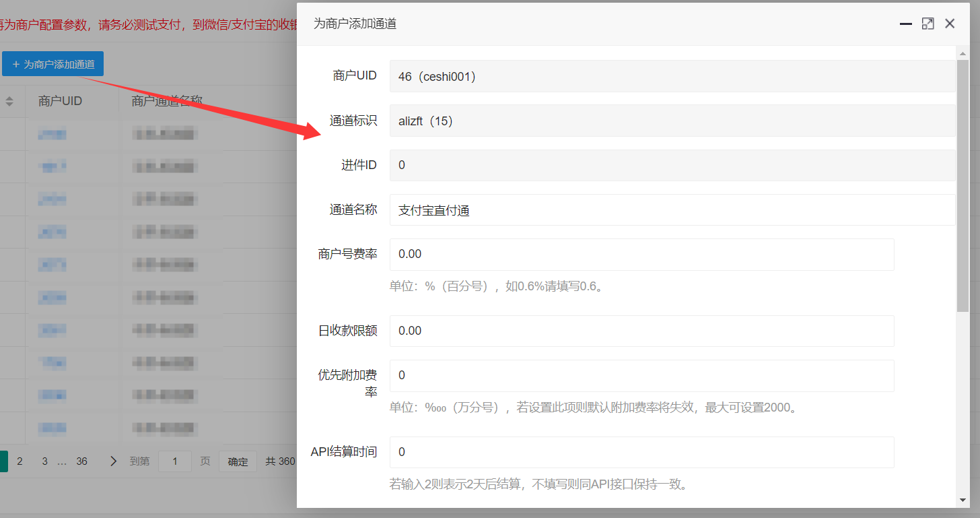Click the 优先附加费率 input field
The height and width of the screenshot is (518, 980).
641,375
